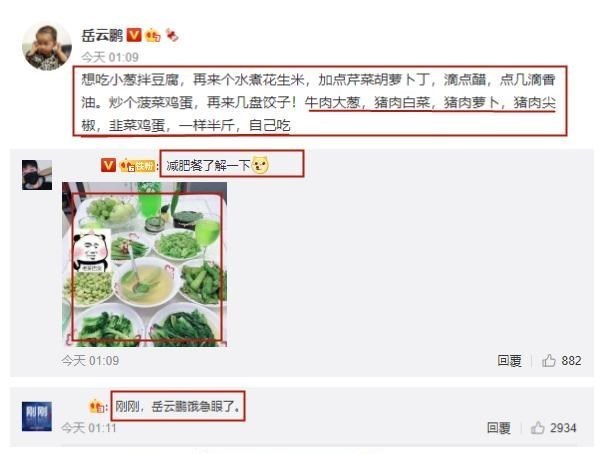Viewport: 604px width, 454px height.
Task: Like the comment with 2934 likes
Action: pyautogui.click(x=537, y=428)
